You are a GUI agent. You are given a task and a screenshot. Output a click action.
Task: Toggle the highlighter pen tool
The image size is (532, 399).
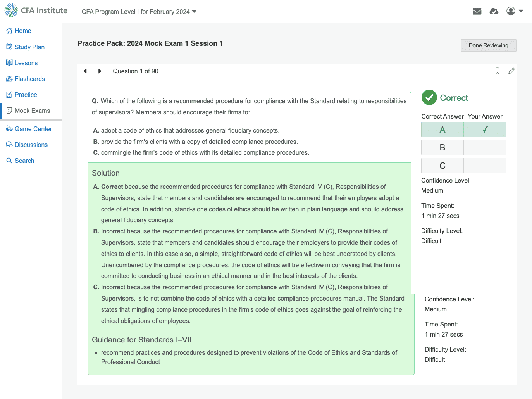(511, 71)
